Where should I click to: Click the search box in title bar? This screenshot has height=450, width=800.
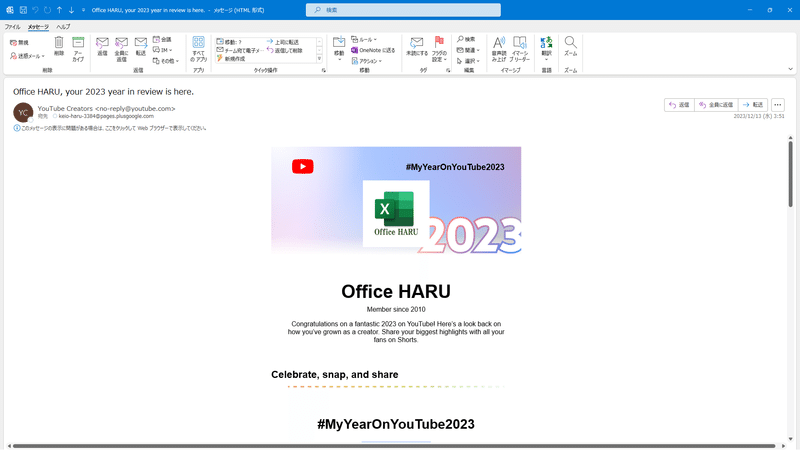coord(403,10)
